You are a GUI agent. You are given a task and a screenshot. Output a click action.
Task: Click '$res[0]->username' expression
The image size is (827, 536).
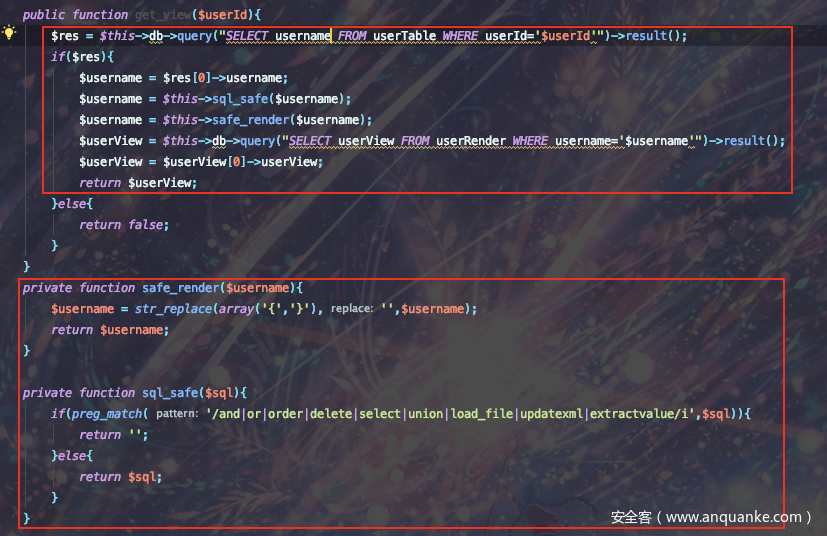tap(223, 78)
